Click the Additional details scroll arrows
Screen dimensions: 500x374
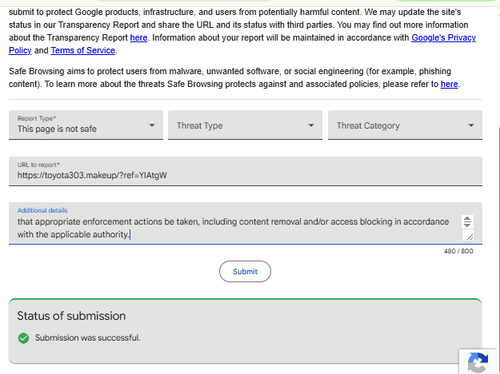tap(467, 222)
